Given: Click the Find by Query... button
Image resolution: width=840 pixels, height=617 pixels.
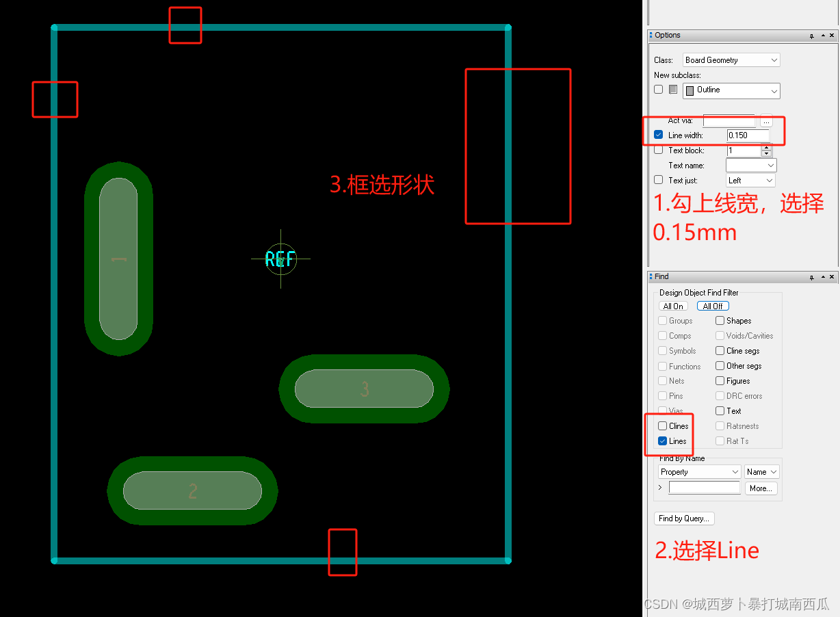Looking at the screenshot, I should (684, 518).
